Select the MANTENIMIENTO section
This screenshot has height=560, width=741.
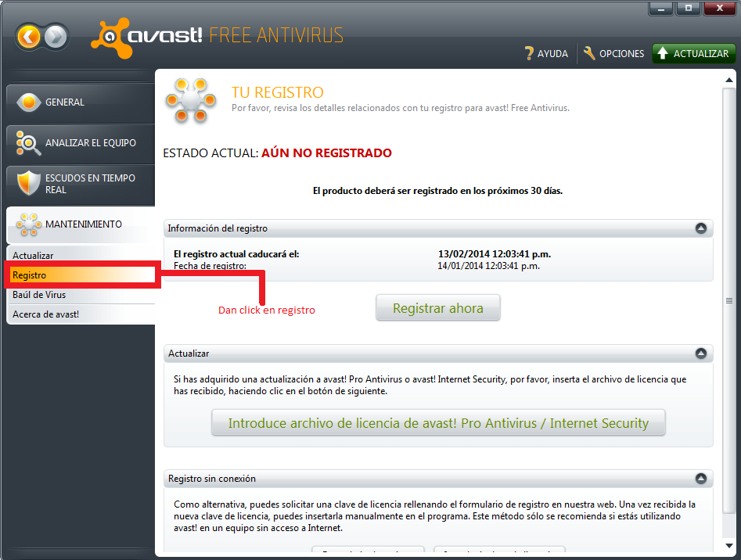(x=81, y=224)
